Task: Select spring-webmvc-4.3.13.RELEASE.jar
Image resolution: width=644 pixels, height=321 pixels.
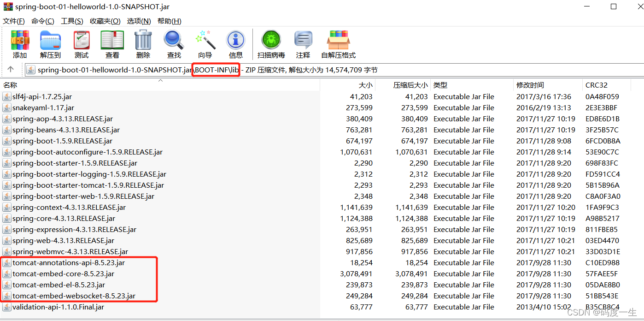Action: [70, 252]
